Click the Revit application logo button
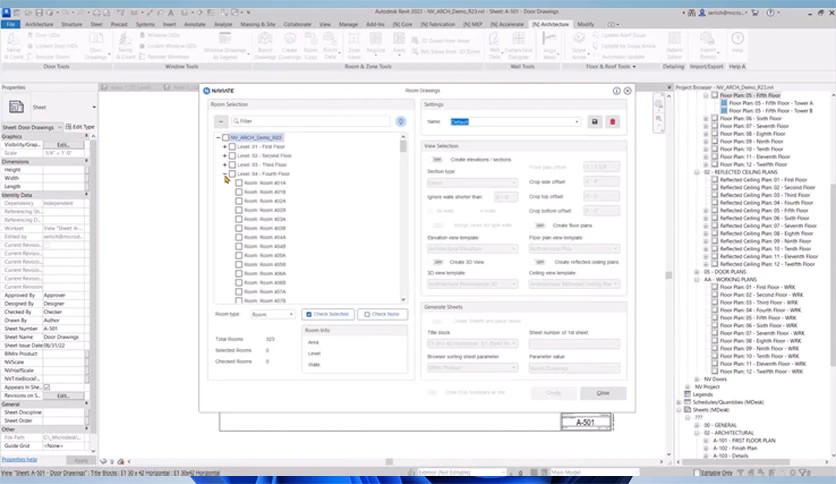Screen dimensions: 836x484 [x=6, y=12]
